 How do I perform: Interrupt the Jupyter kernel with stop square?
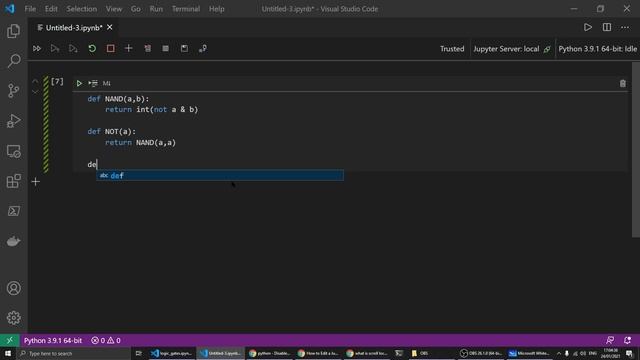point(110,49)
